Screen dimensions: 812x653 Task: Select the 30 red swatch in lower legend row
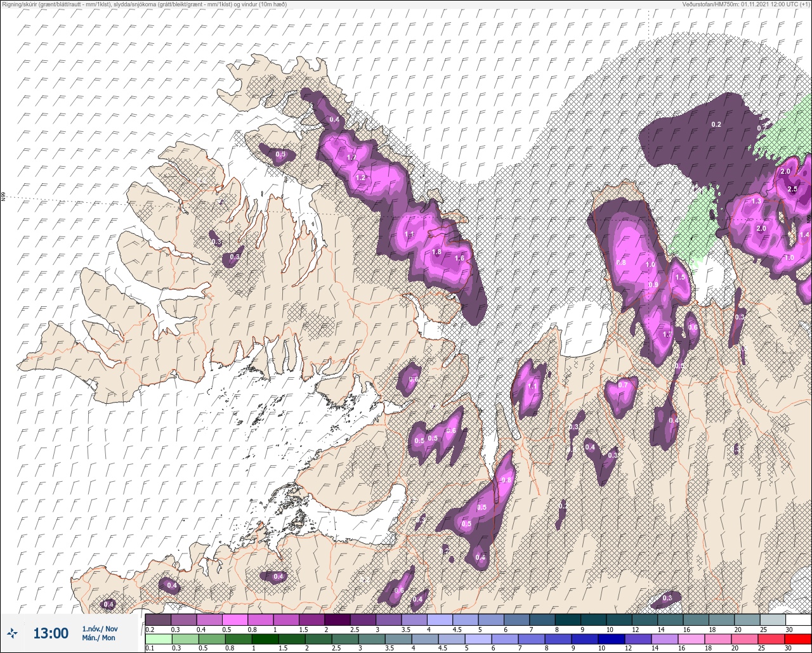click(x=798, y=639)
